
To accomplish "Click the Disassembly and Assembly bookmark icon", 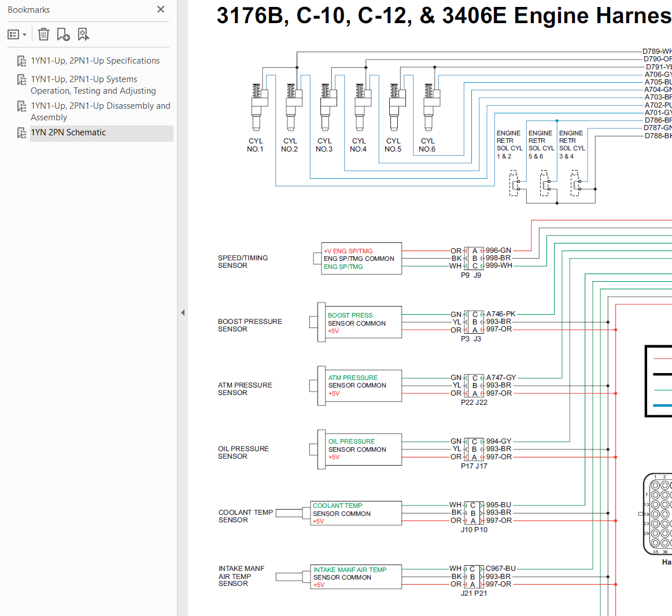I will (x=21, y=106).
